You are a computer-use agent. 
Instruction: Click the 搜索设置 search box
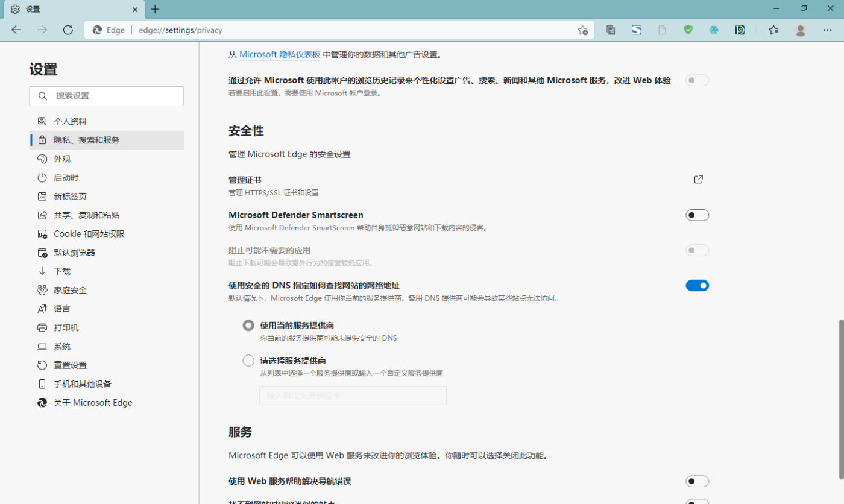pyautogui.click(x=107, y=96)
